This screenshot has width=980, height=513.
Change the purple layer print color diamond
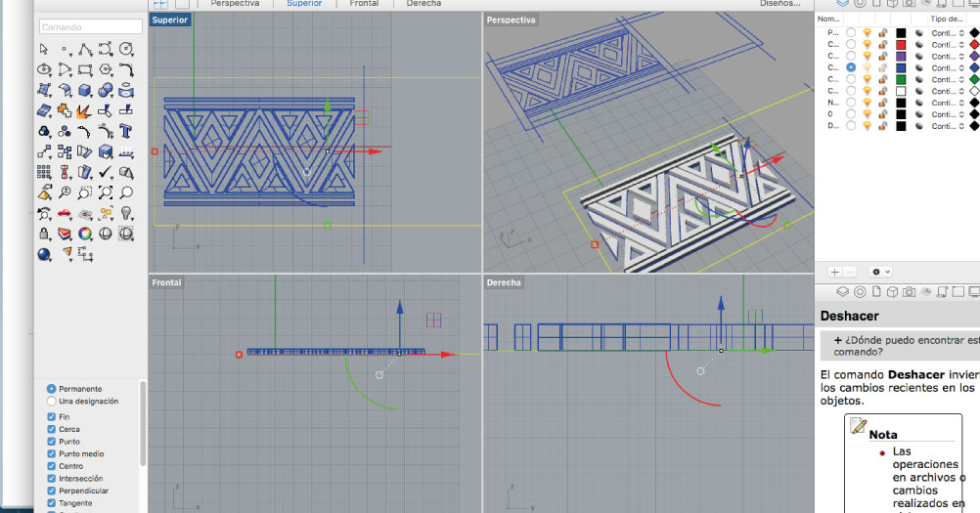click(974, 56)
